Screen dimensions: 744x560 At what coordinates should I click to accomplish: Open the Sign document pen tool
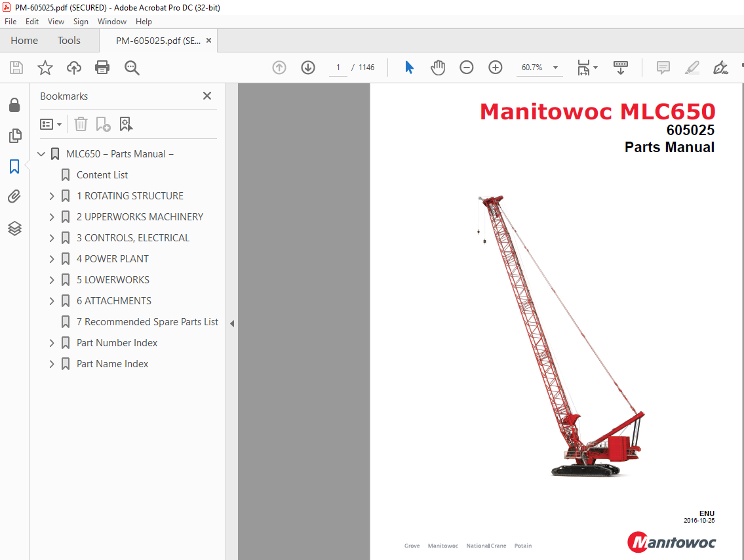click(x=720, y=68)
